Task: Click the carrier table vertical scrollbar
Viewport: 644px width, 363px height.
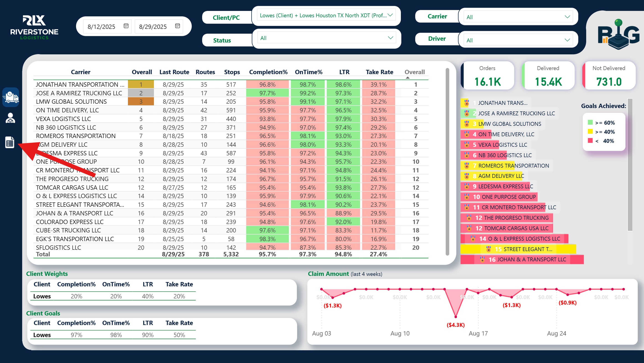Action: [x=447, y=161]
